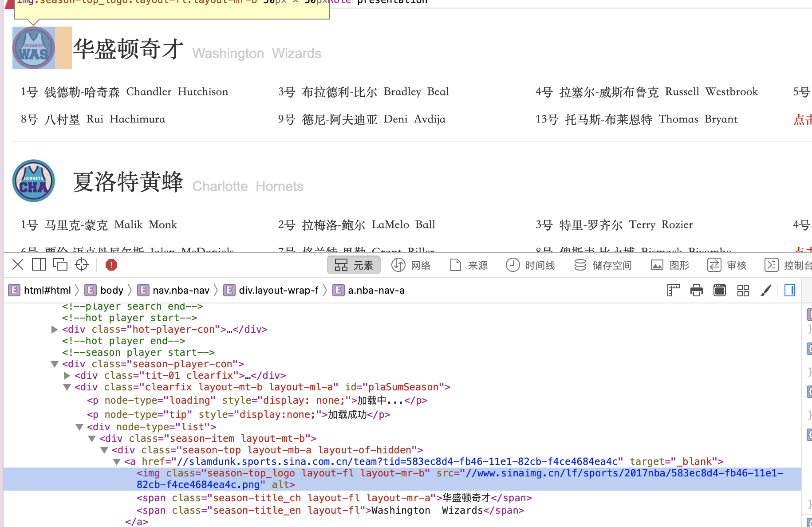The image size is (812, 527).
Task: Close the Web Inspector with the X icon
Action: (x=18, y=265)
